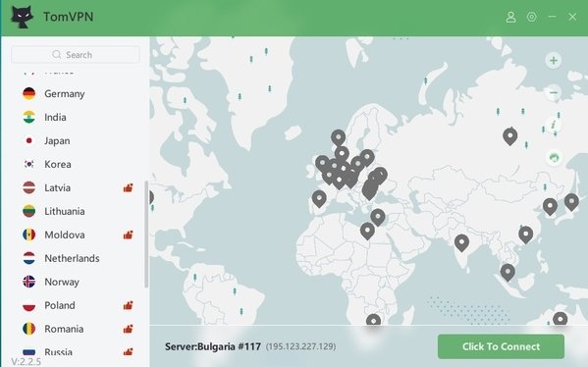The image size is (588, 367).
Task: Click the IP address 195.123.227.129
Action: [300, 346]
